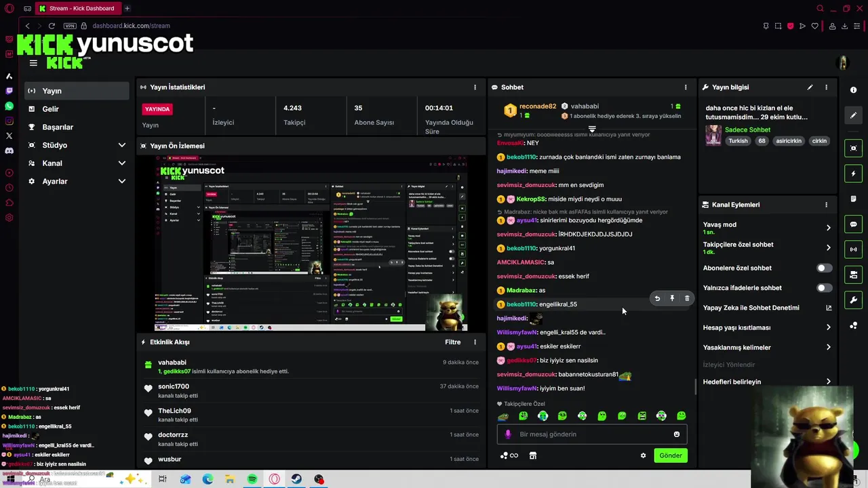Open the shop icon below the message box

[x=533, y=455]
